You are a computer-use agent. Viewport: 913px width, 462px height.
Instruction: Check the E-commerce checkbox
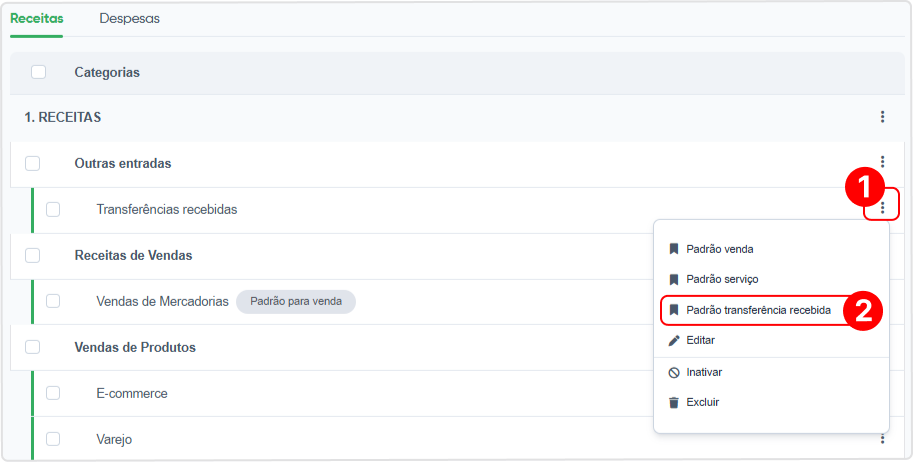(53, 393)
